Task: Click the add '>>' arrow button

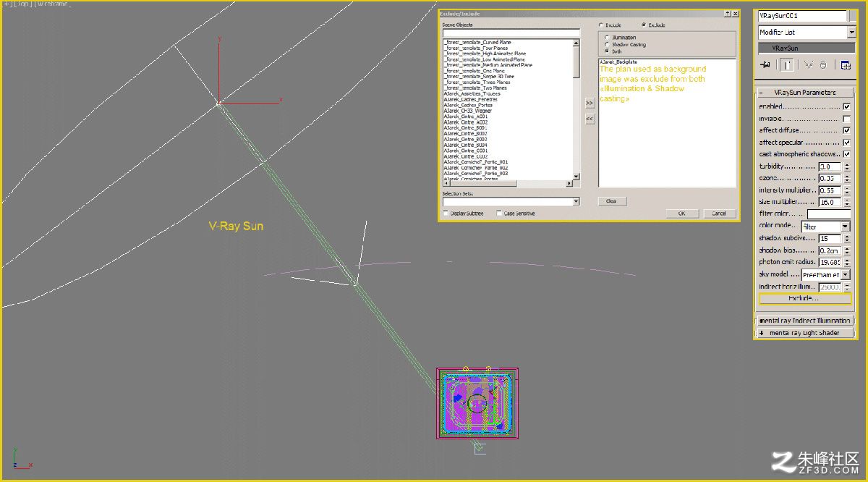Action: click(x=590, y=103)
